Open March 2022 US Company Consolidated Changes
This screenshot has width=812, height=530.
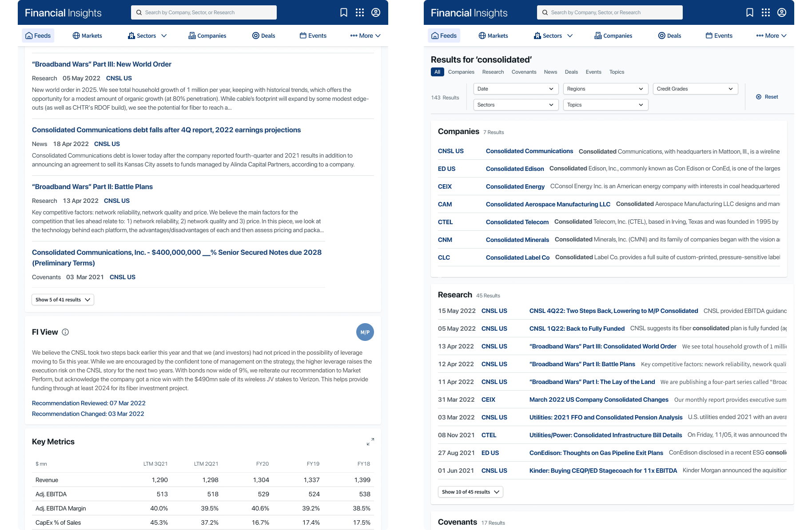(x=599, y=399)
